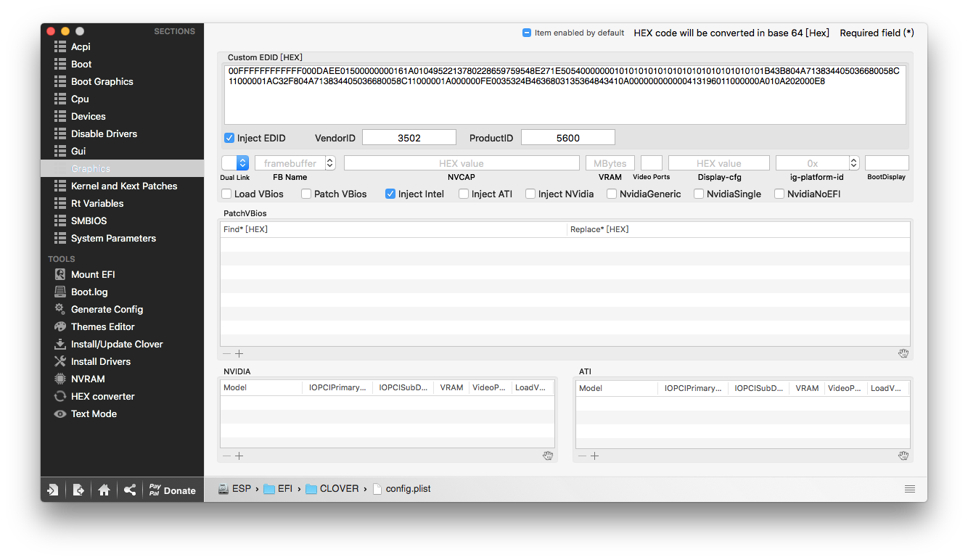Select the Kernel and Kext Patches section
The height and width of the screenshot is (560, 968).
(x=124, y=186)
